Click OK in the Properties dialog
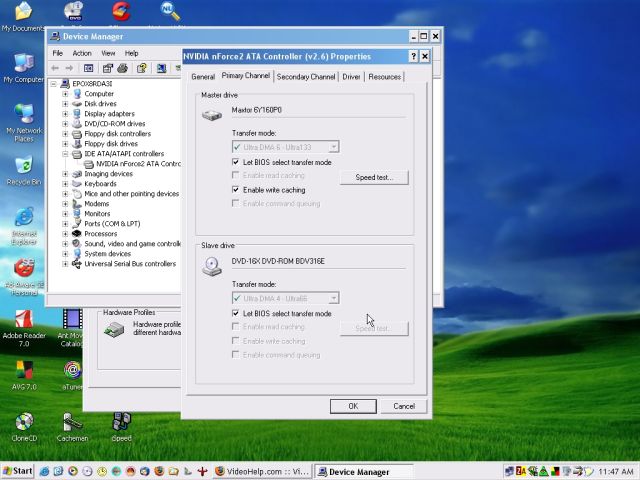The height and width of the screenshot is (480, 640). point(353,406)
